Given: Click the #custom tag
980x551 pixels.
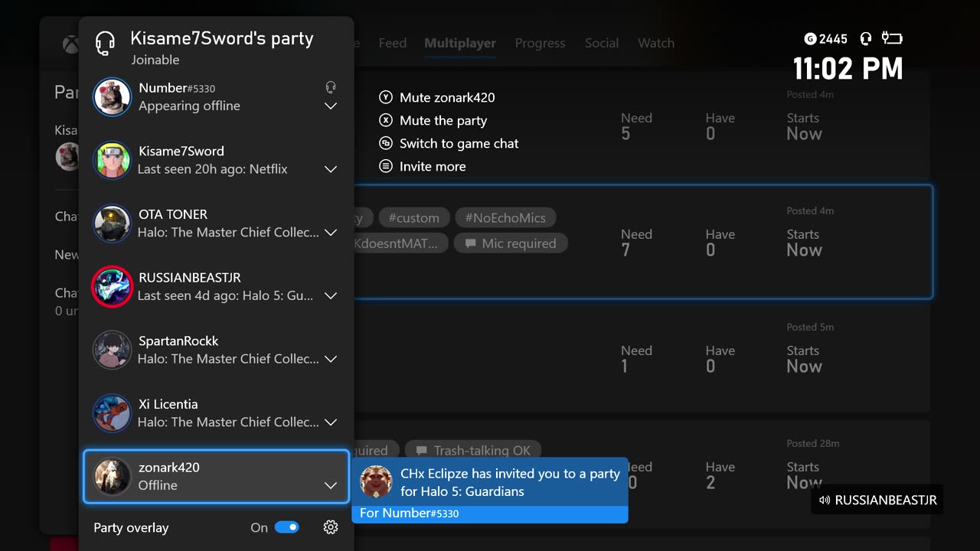Looking at the screenshot, I should coord(413,218).
